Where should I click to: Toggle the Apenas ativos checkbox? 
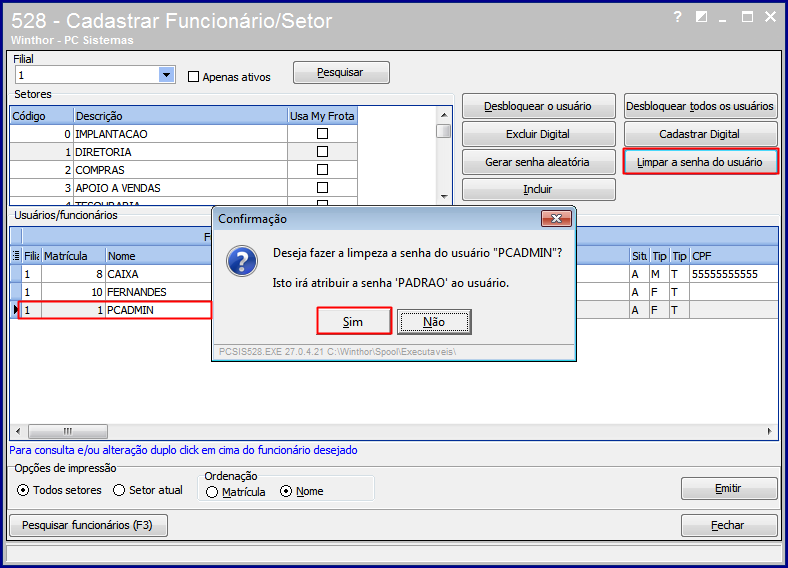[x=193, y=77]
